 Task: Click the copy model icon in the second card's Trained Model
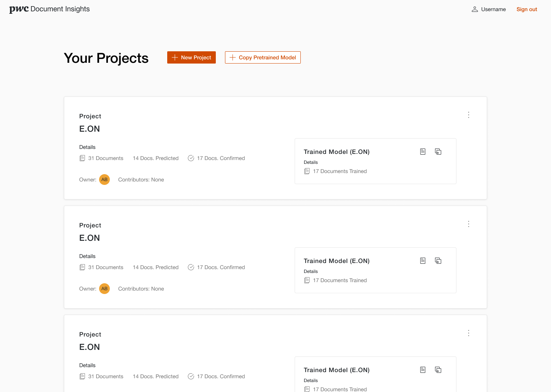pos(438,261)
